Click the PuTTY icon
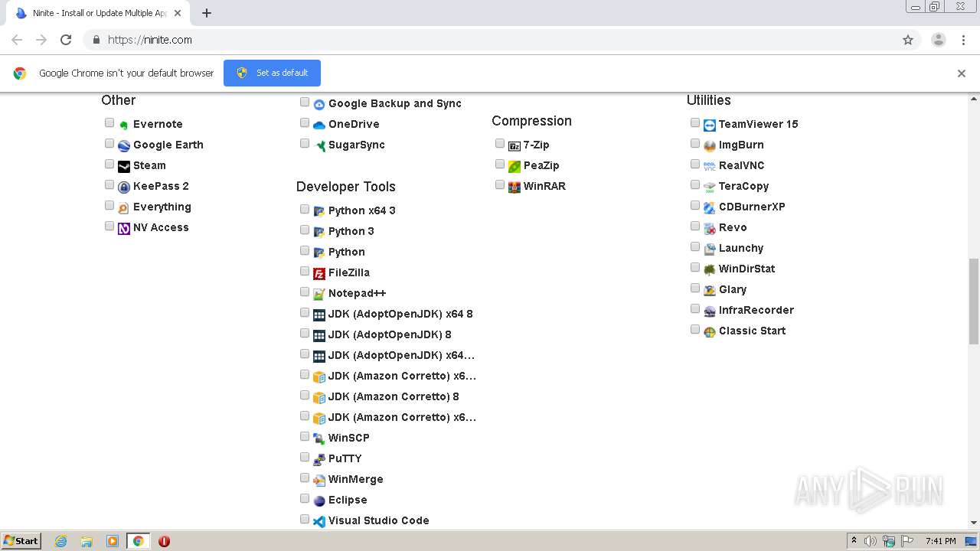The image size is (980, 551). pyautogui.click(x=319, y=459)
